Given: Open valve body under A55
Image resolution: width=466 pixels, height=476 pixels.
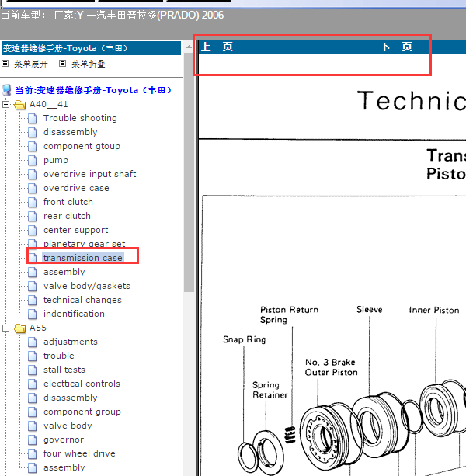Looking at the screenshot, I should (x=68, y=426).
